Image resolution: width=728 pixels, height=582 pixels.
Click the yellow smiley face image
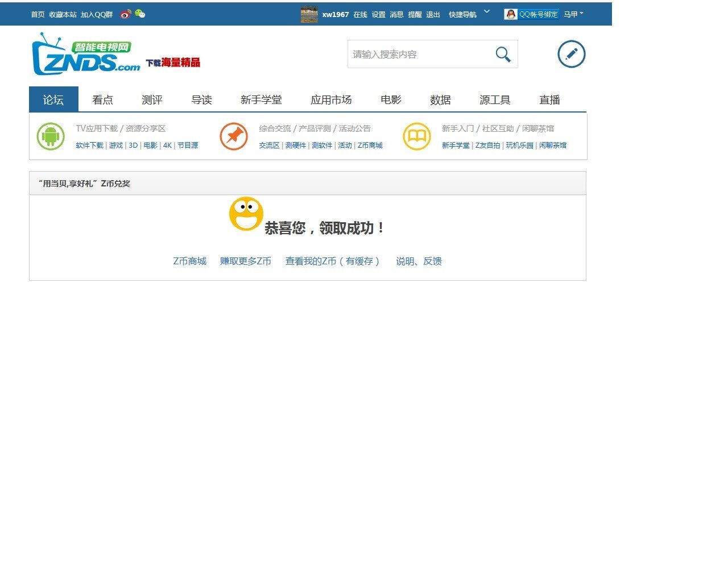[246, 214]
